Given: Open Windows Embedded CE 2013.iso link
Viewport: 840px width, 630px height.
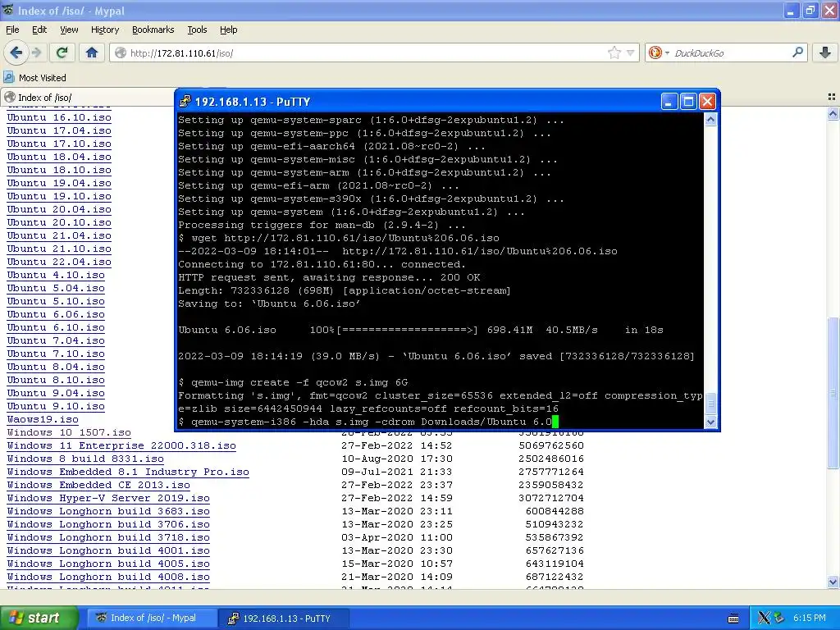Looking at the screenshot, I should point(98,485).
